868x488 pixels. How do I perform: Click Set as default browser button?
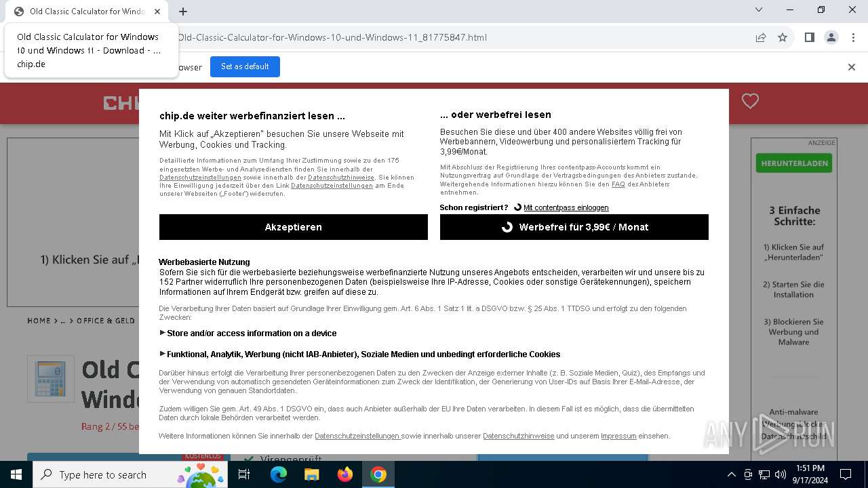pos(245,66)
